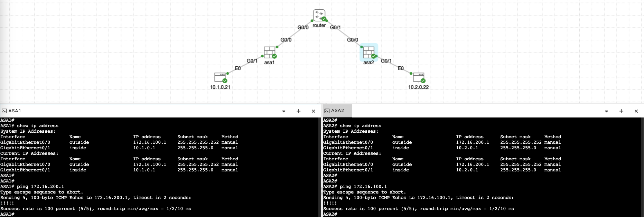The width and height of the screenshot is (644, 217).
Task: Click the 10.1.0.21 host node
Action: coord(220,77)
